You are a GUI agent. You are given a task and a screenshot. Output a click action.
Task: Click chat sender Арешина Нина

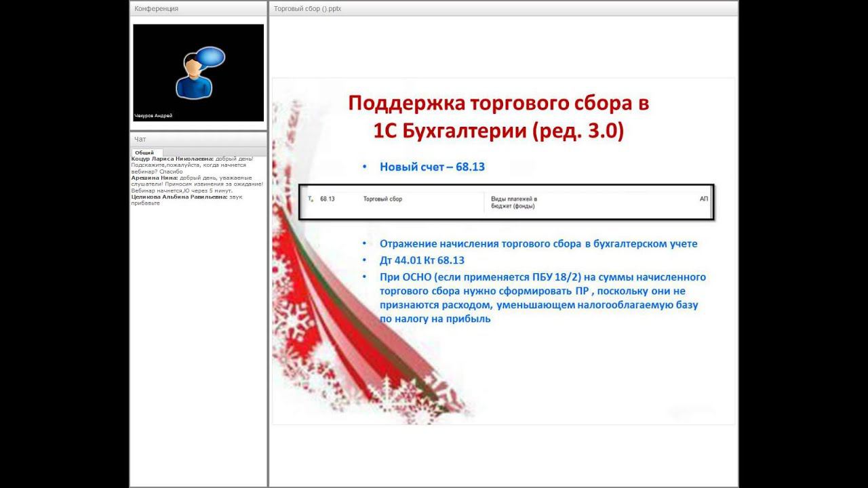coord(155,178)
